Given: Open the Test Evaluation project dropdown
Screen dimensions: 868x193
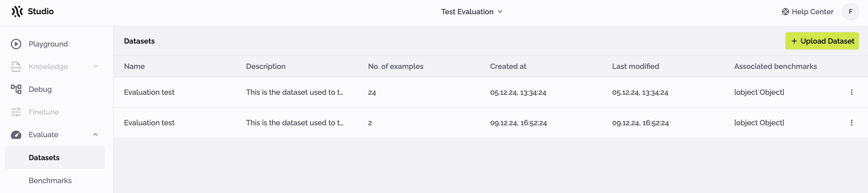Looking at the screenshot, I should [471, 11].
